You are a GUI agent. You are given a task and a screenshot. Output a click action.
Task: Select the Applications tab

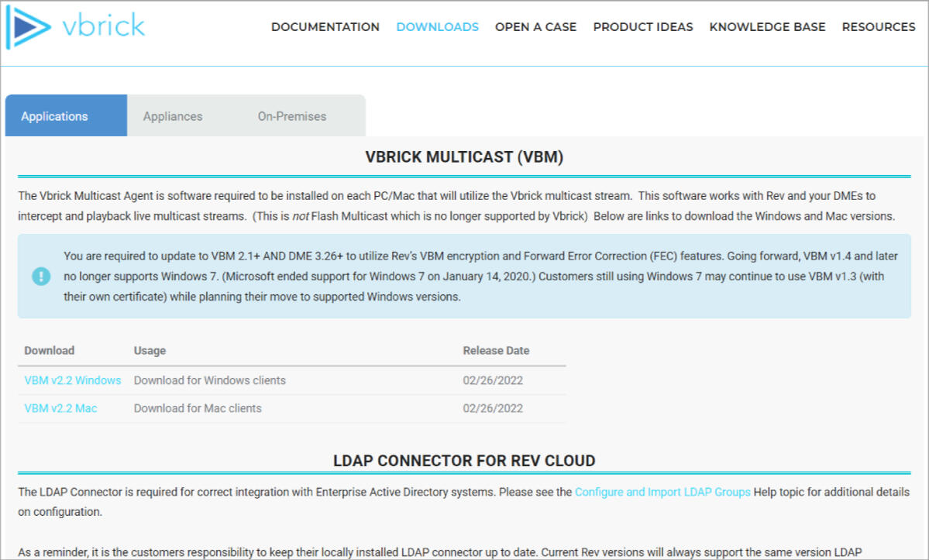[54, 115]
